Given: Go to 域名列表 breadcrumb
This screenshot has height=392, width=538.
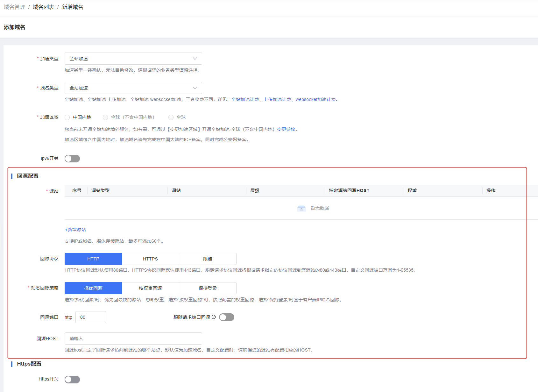Looking at the screenshot, I should coord(44,7).
